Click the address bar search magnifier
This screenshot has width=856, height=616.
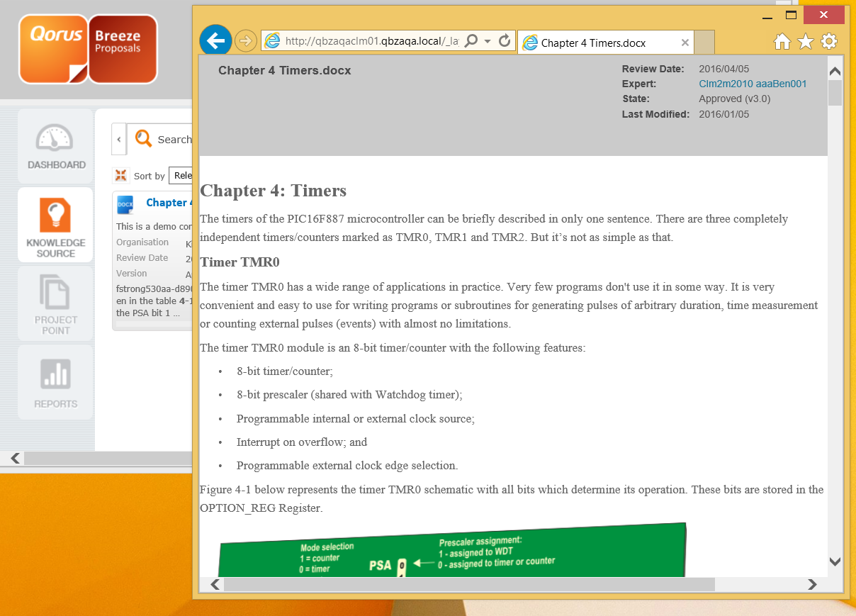pyautogui.click(x=471, y=41)
